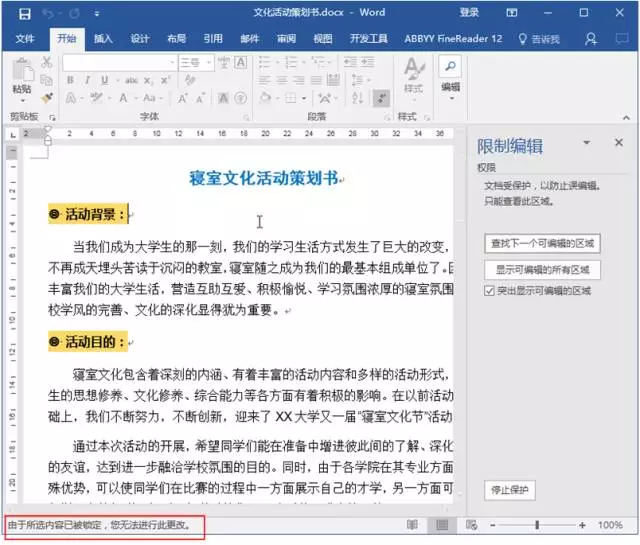
Task: Toggle subscript formatting
Action: point(148,81)
